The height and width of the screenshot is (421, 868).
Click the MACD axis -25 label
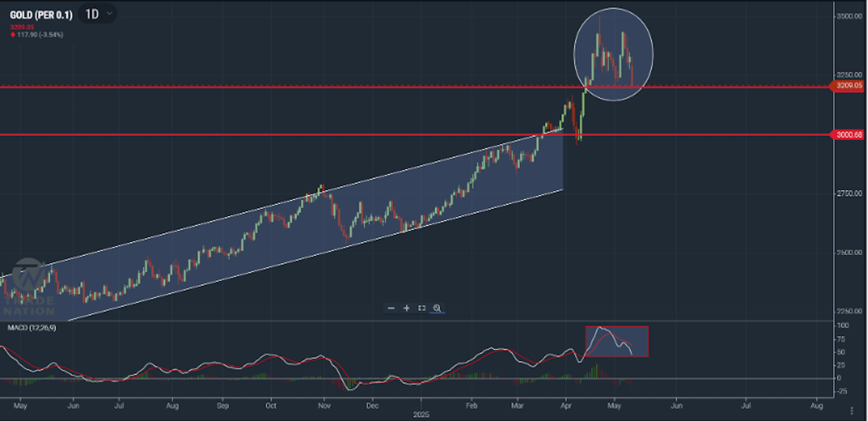pyautogui.click(x=842, y=391)
